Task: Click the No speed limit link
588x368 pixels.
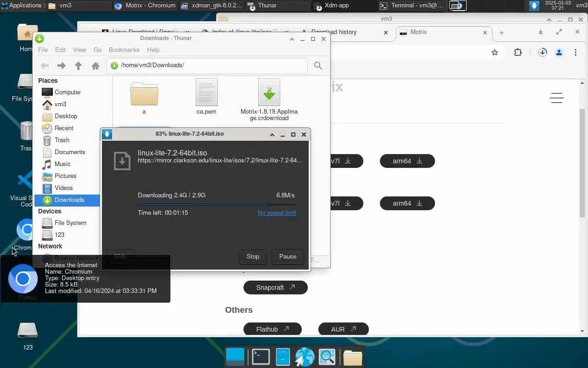Action: coord(277,213)
